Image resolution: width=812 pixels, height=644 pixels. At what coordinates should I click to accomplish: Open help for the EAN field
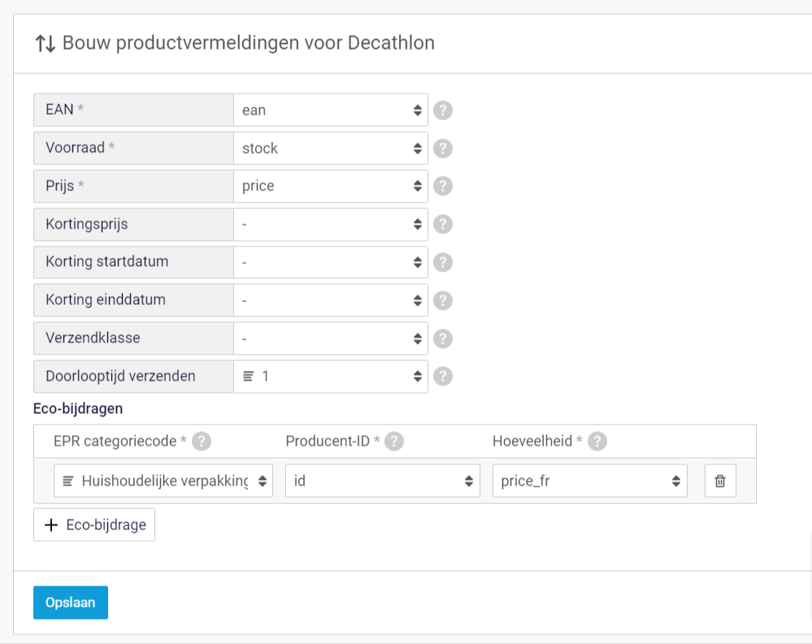point(443,111)
